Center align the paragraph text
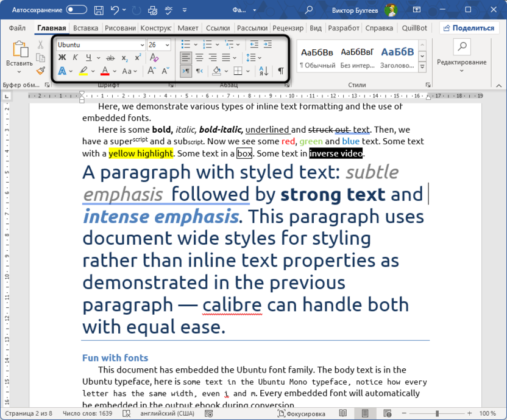This screenshot has height=420, width=507. point(199,58)
